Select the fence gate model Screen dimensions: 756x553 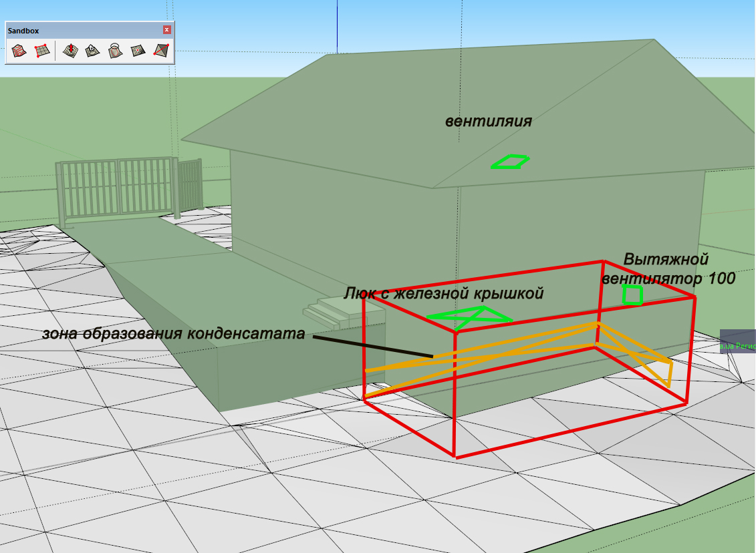129,190
